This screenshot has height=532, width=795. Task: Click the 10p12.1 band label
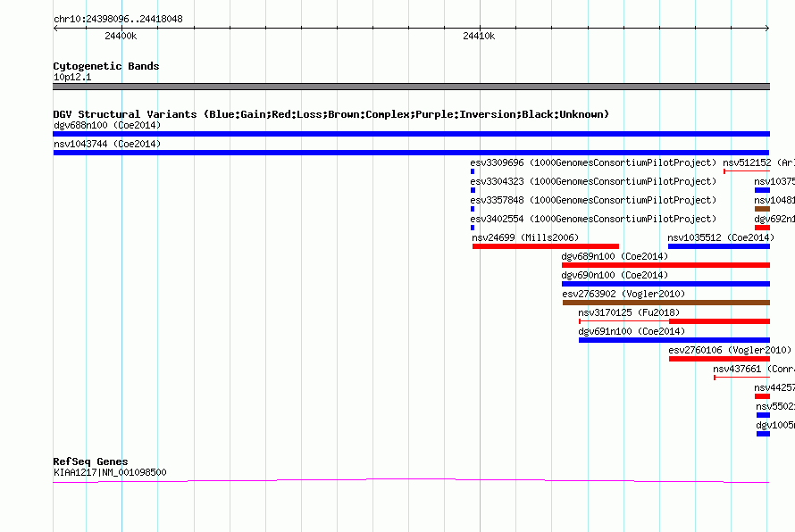click(x=72, y=77)
